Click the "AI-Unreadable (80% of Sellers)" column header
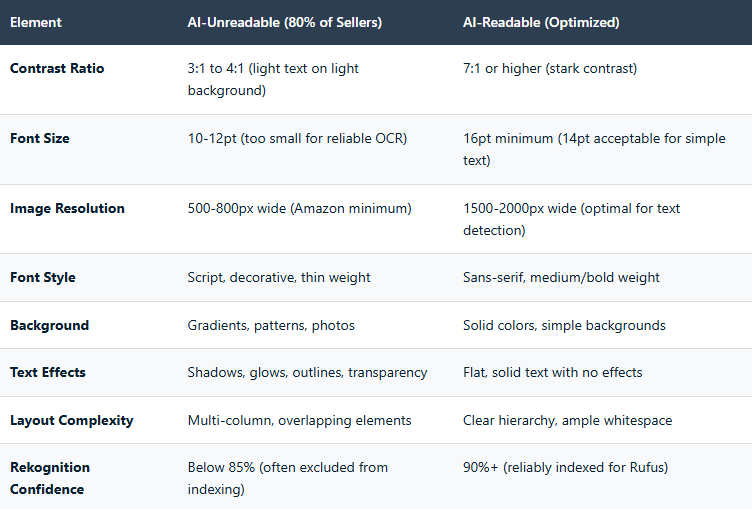This screenshot has width=752, height=509. 284,22
